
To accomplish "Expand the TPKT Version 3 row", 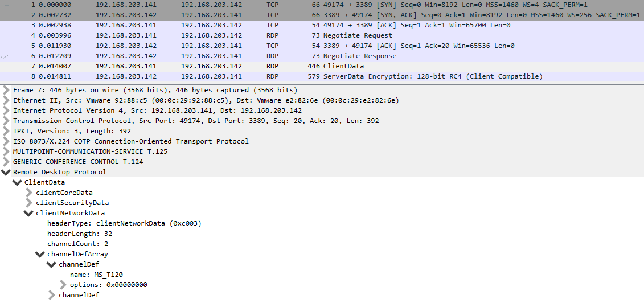I will click(x=6, y=132).
